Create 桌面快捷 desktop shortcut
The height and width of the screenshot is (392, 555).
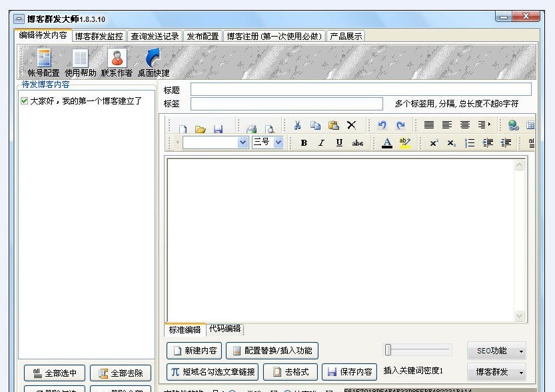tap(153, 63)
